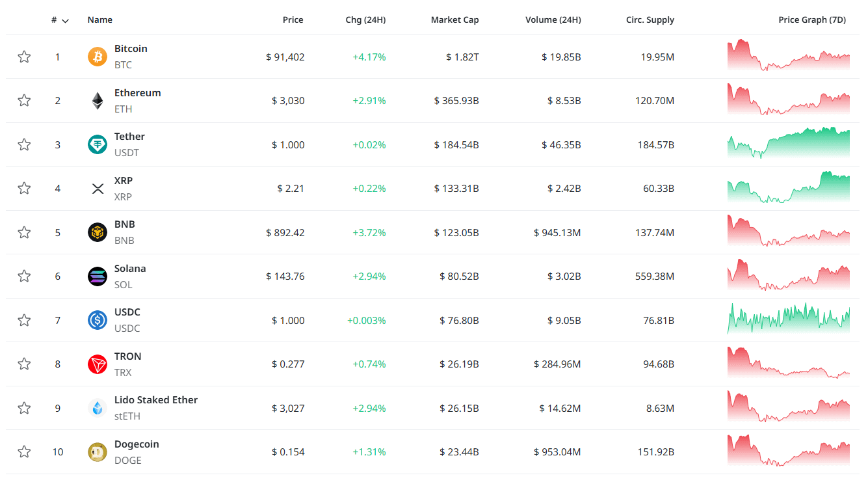This screenshot has height=484, width=868.
Task: Click the Dogecoin logo icon
Action: [x=97, y=452]
